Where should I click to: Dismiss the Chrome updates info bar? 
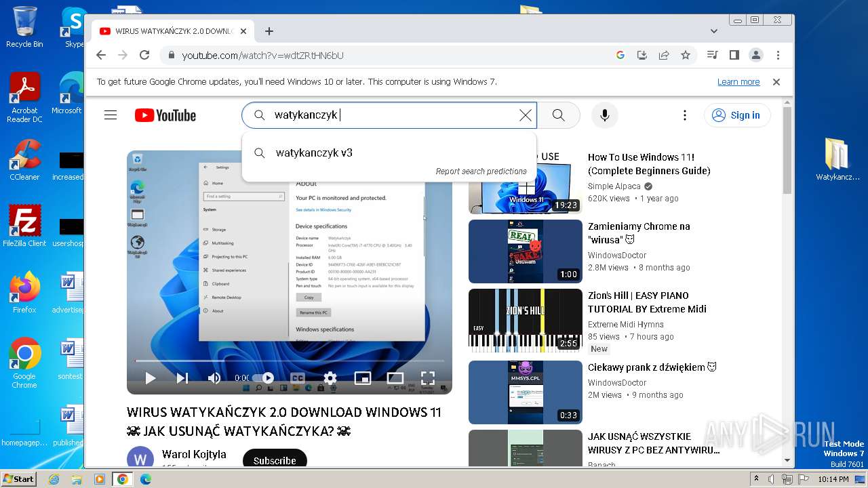click(x=776, y=82)
